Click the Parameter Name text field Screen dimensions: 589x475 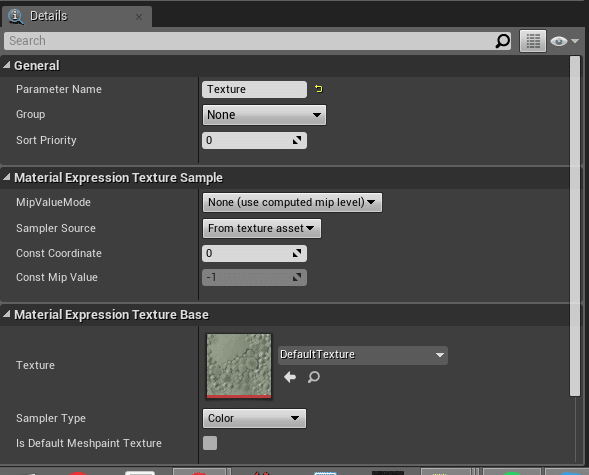pyautogui.click(x=254, y=89)
